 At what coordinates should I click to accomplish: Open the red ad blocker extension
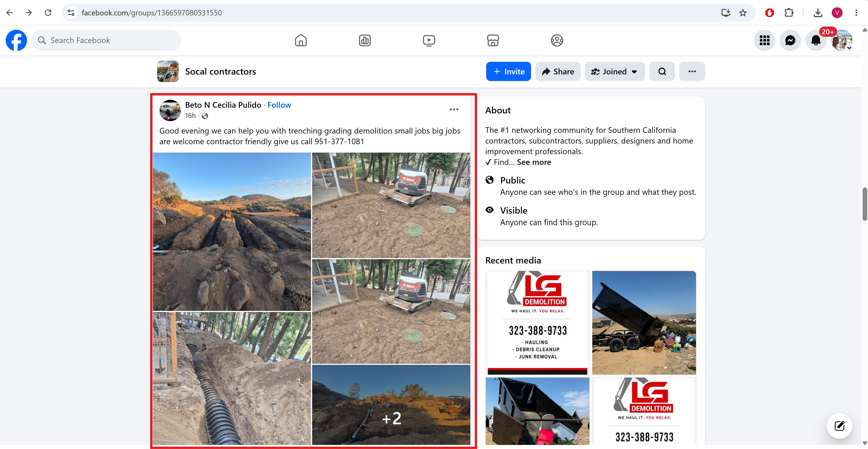769,13
